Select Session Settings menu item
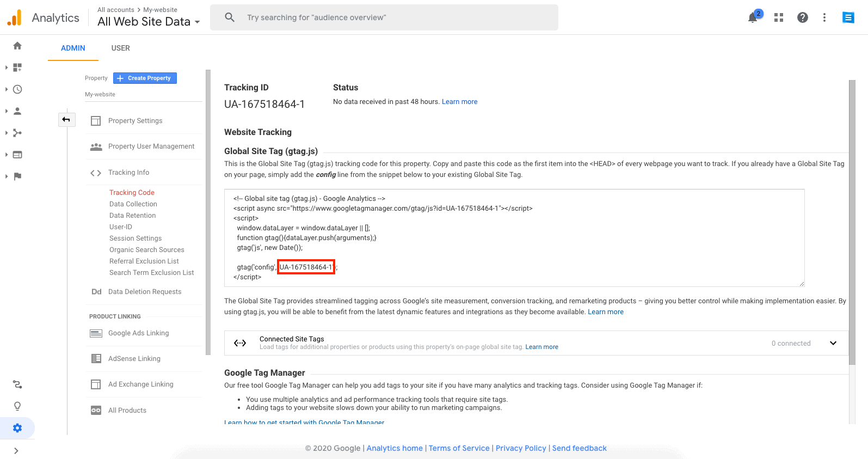Viewport: 868px width, 459px height. 136,238
